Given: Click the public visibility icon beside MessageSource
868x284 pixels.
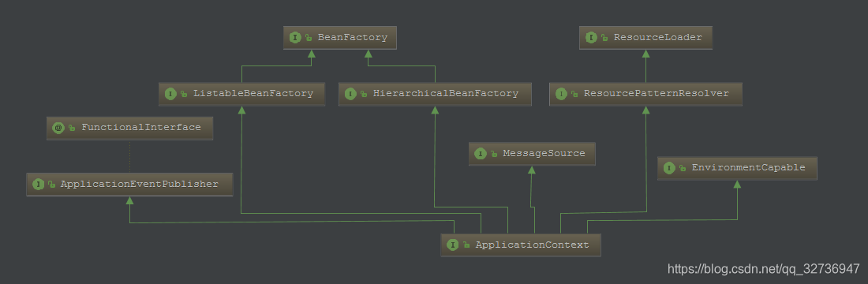Looking at the screenshot, I should pyautogui.click(x=494, y=155).
